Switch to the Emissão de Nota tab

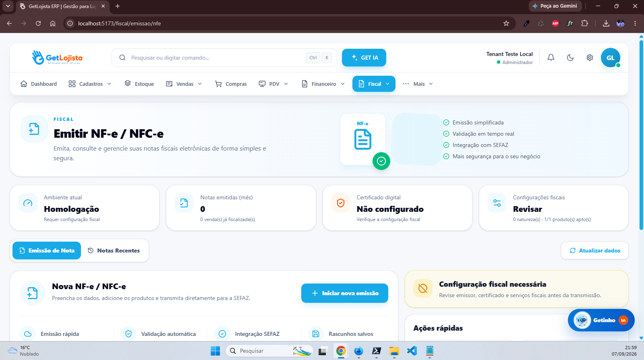[47, 250]
